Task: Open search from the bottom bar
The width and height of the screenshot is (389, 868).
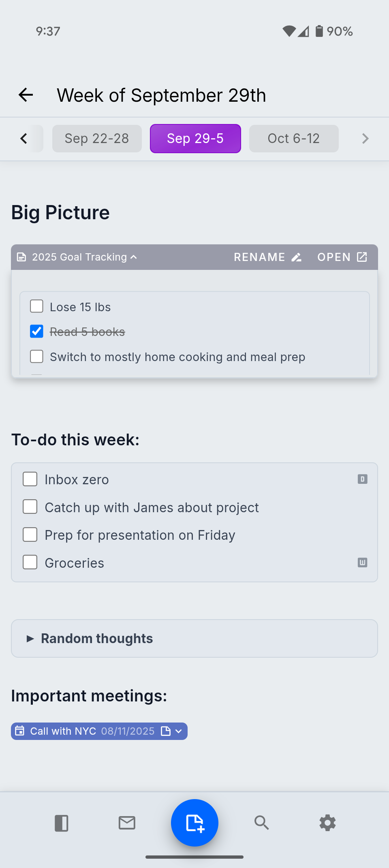Action: point(261,823)
